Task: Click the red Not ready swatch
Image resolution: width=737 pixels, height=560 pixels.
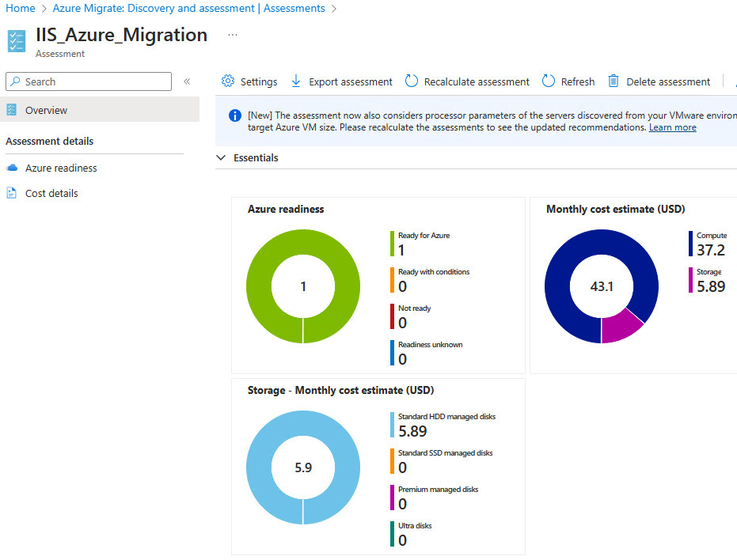Action: coord(392,316)
